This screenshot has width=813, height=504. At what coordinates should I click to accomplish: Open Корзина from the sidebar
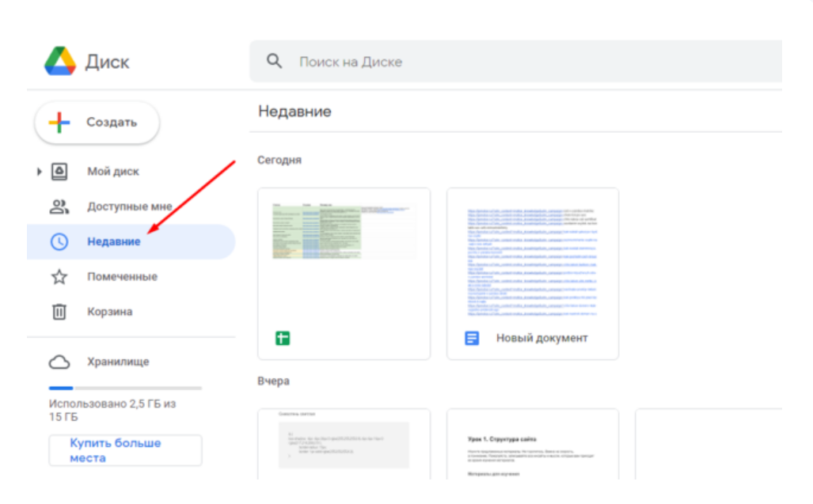point(110,312)
